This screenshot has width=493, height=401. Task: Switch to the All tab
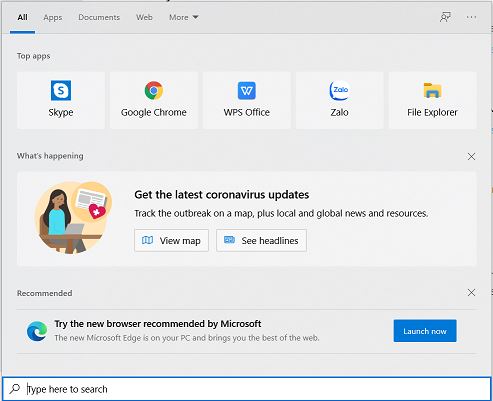[22, 17]
